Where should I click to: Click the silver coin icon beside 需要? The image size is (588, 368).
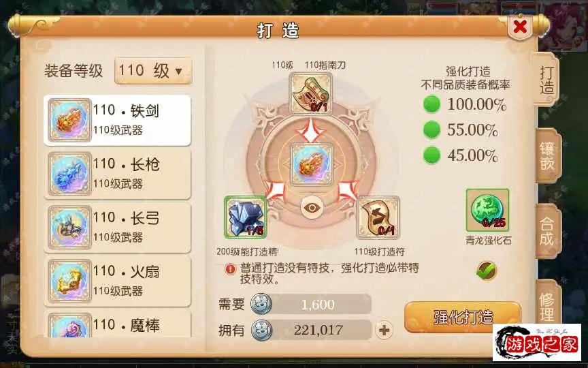[x=261, y=304]
